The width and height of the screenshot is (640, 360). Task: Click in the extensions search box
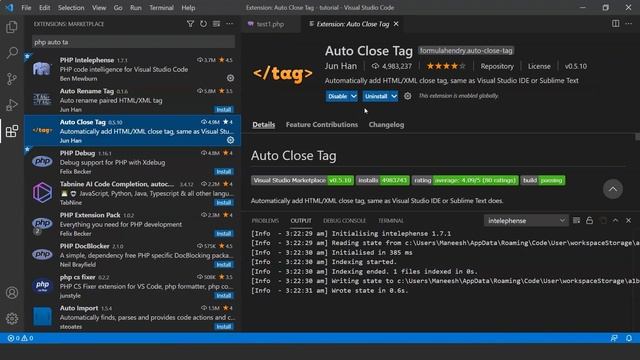(x=133, y=42)
